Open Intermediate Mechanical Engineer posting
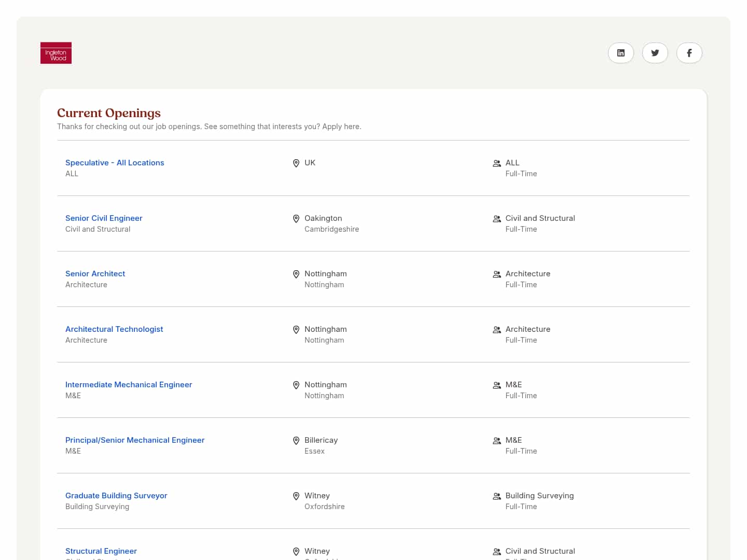The height and width of the screenshot is (560, 747). tap(129, 385)
